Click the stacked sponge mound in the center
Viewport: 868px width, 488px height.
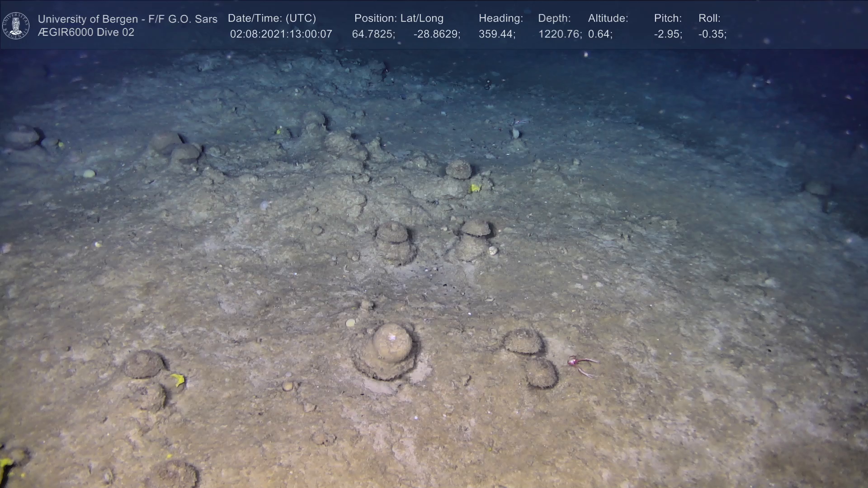[x=394, y=242]
